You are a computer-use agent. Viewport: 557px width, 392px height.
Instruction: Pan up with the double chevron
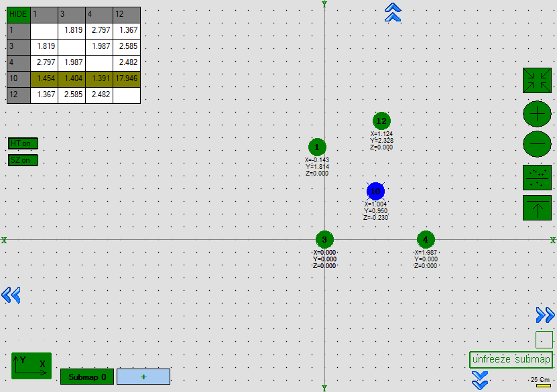(x=393, y=12)
